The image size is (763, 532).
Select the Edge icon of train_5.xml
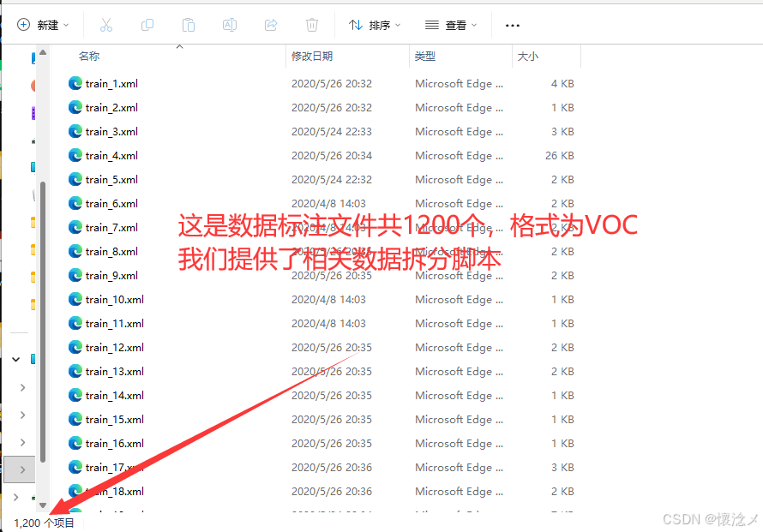(75, 179)
